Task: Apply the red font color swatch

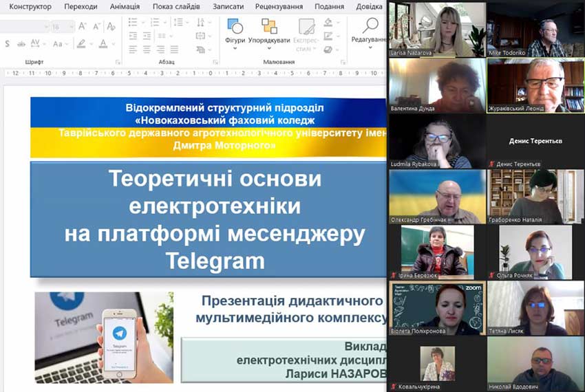Action: [x=103, y=43]
